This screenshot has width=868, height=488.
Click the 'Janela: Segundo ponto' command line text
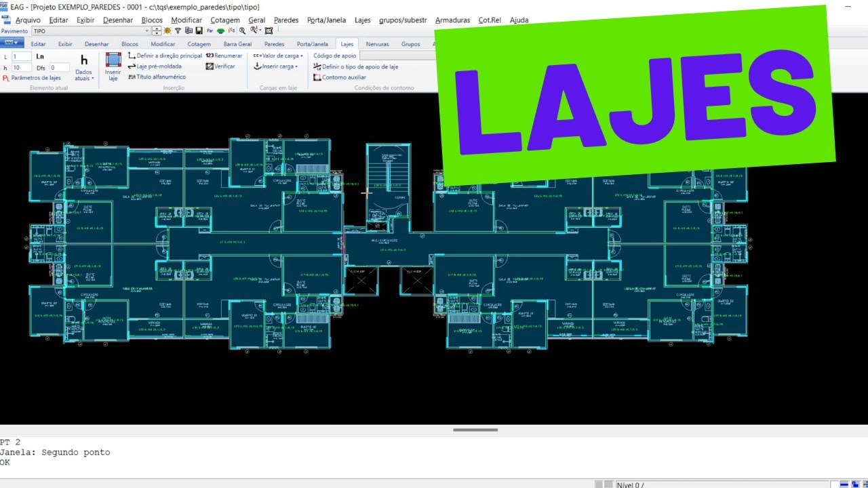(55, 452)
